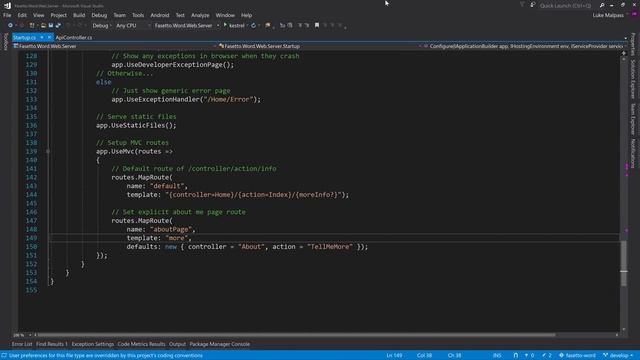Click the navigate backward toolbar icon
640x360 pixels.
click(x=10, y=25)
